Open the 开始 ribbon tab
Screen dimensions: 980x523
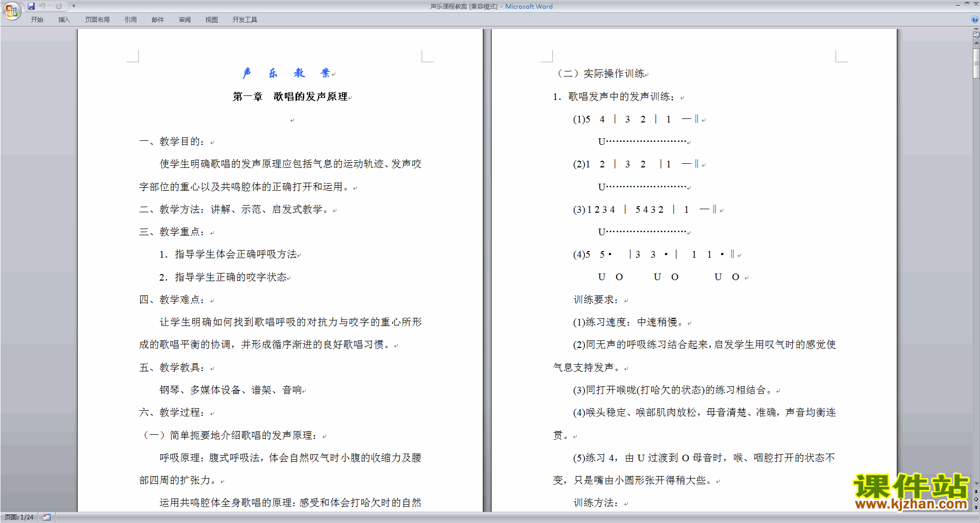(37, 20)
